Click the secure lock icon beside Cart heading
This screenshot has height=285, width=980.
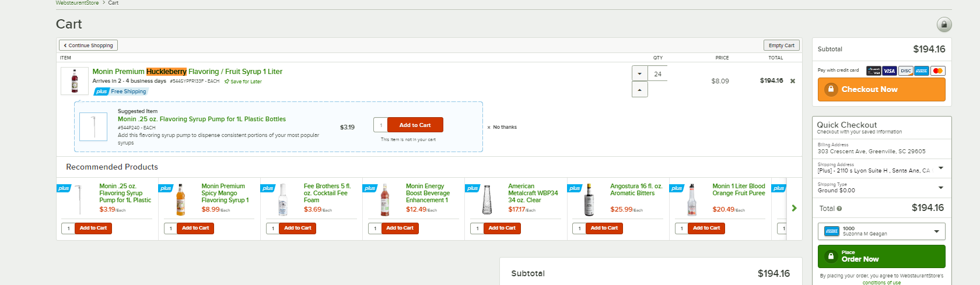[x=944, y=24]
